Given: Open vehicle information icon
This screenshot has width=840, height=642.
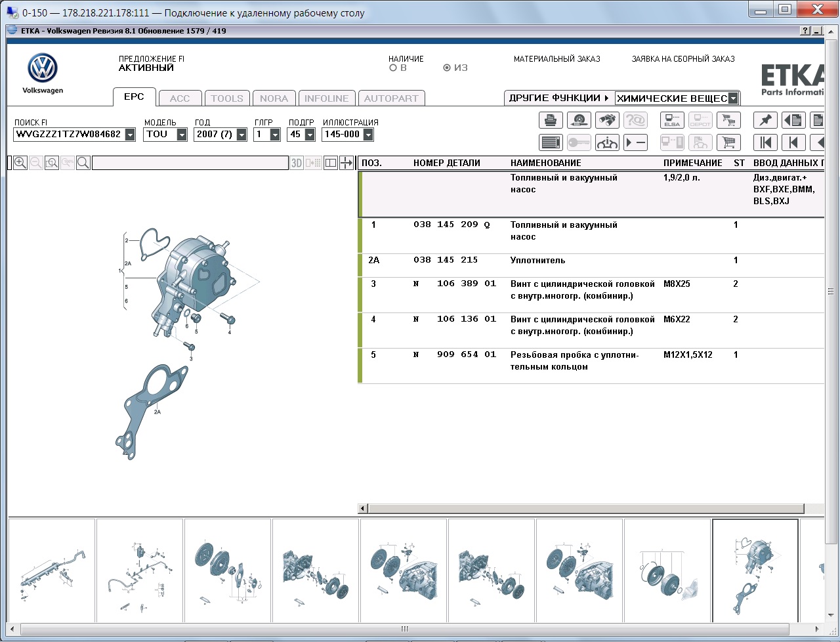Looking at the screenshot, I should tap(607, 142).
